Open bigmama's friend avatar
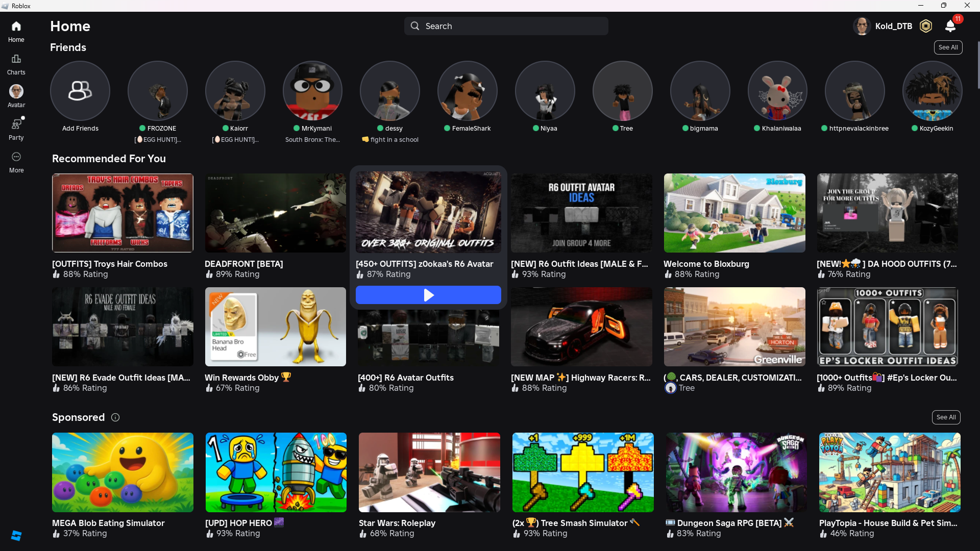 700,91
